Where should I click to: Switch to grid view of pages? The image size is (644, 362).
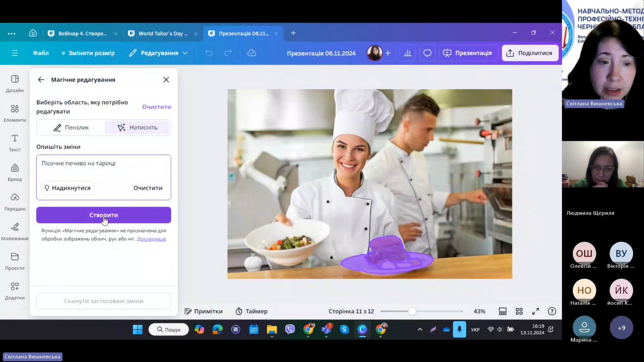[519, 311]
